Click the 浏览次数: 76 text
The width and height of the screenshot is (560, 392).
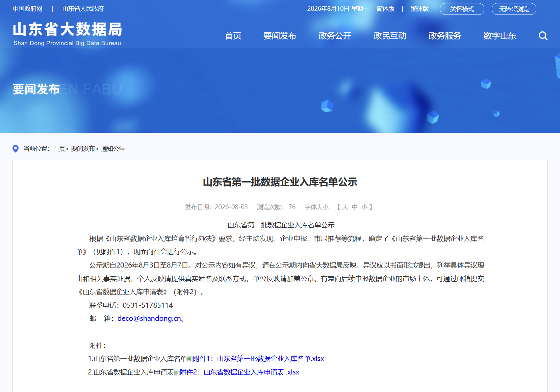pos(276,207)
